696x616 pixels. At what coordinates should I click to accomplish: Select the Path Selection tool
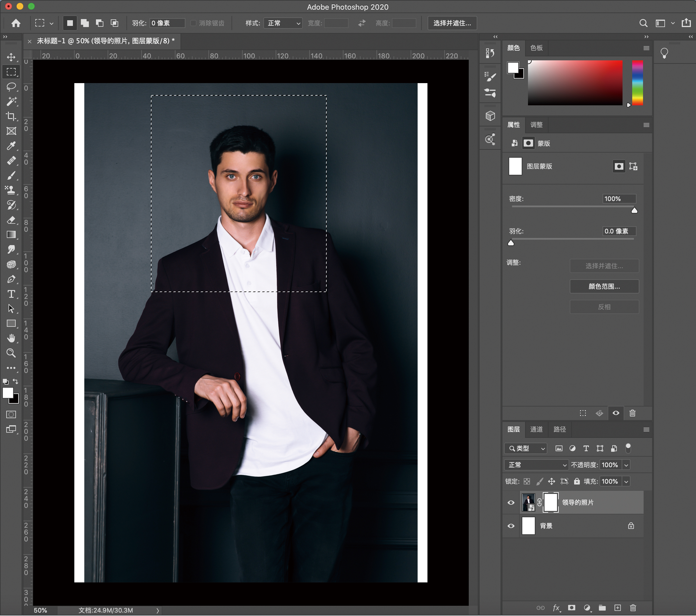(11, 309)
